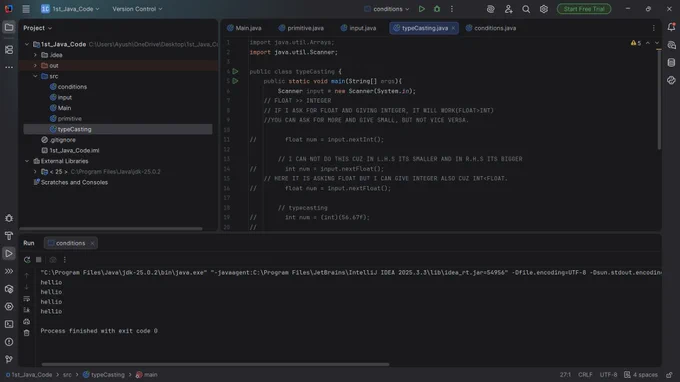Image resolution: width=680 pixels, height=382 pixels.
Task: Switch to the primitive.java tab
Action: (301, 28)
